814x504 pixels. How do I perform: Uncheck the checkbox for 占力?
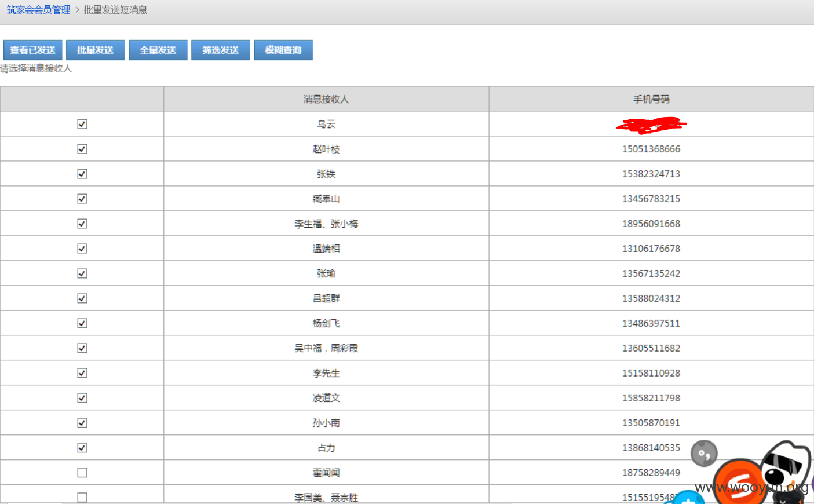(82, 448)
